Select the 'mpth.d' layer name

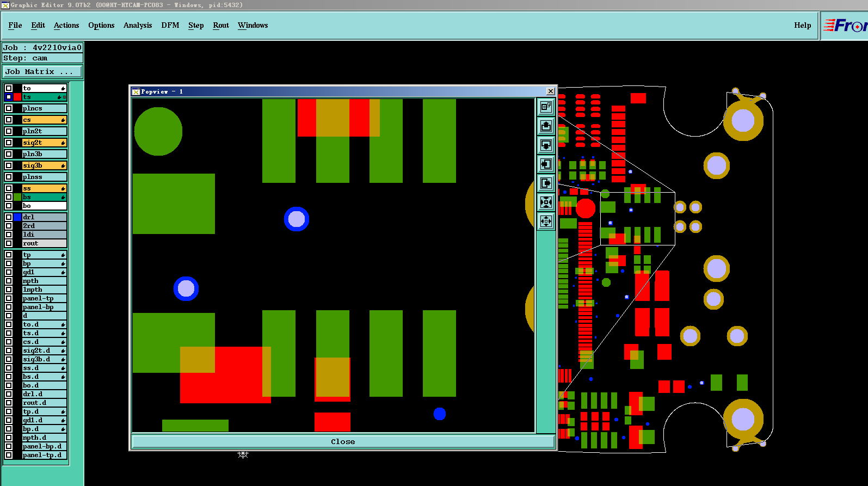point(44,438)
